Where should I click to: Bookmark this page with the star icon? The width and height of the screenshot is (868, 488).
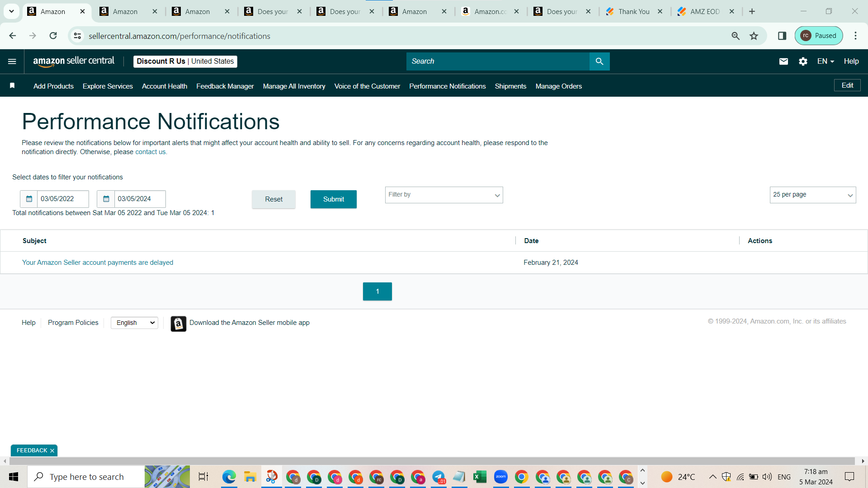tap(754, 36)
